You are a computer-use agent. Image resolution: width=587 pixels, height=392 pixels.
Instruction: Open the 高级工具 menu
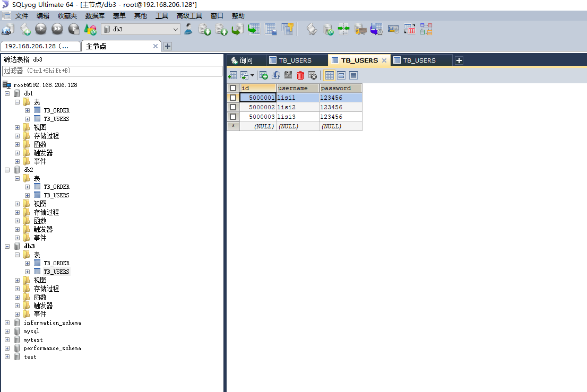[x=189, y=16]
